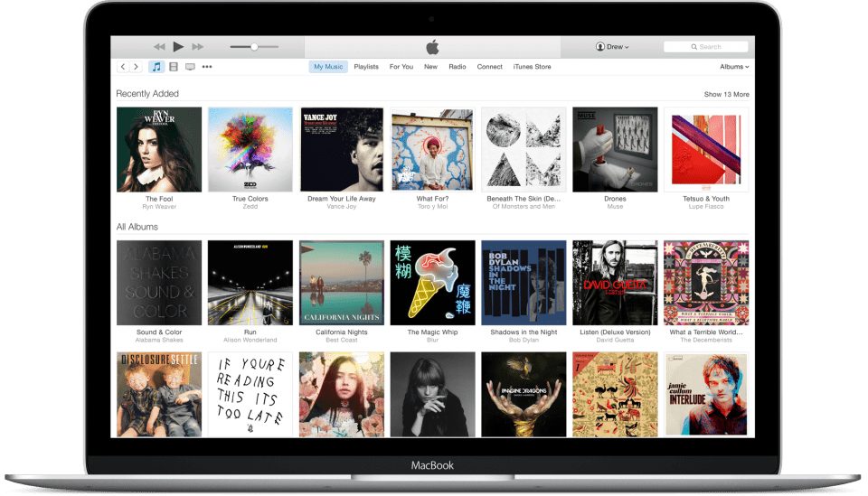This screenshot has width=868, height=496.
Task: Expand the Albums view dropdown
Action: [734, 66]
